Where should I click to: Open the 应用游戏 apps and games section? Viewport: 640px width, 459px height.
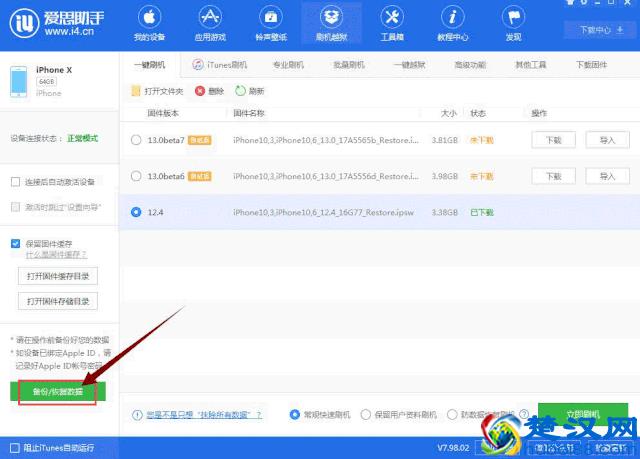(x=210, y=25)
